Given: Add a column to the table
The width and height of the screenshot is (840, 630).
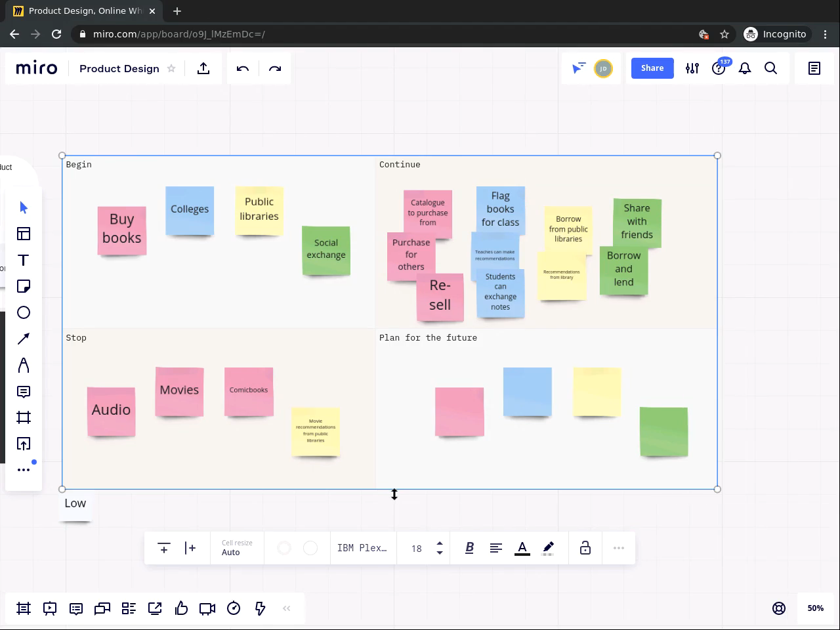Looking at the screenshot, I should 190,548.
